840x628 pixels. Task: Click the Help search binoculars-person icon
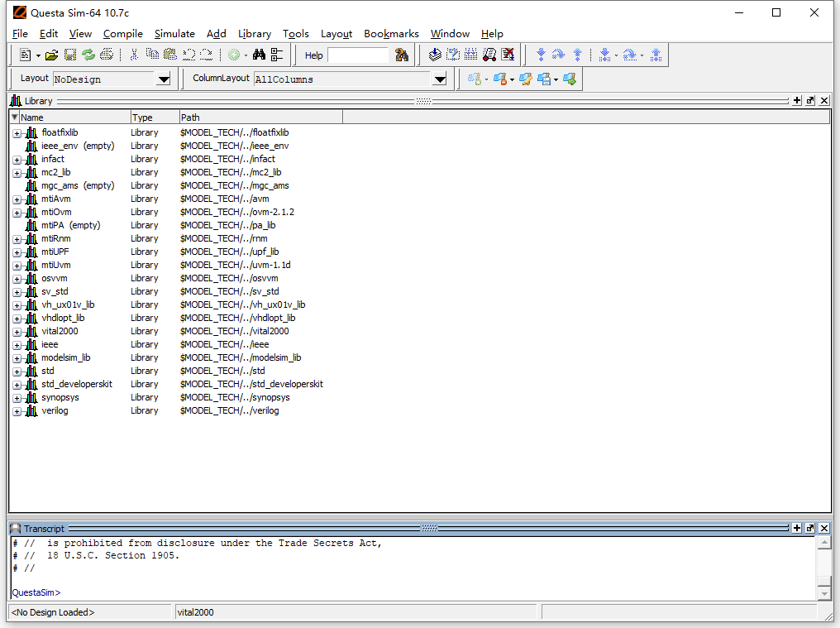[x=401, y=55]
